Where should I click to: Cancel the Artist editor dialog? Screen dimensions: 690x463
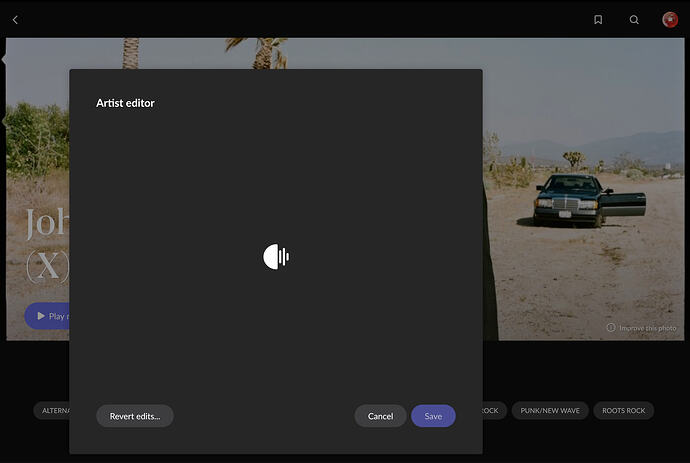click(x=380, y=416)
